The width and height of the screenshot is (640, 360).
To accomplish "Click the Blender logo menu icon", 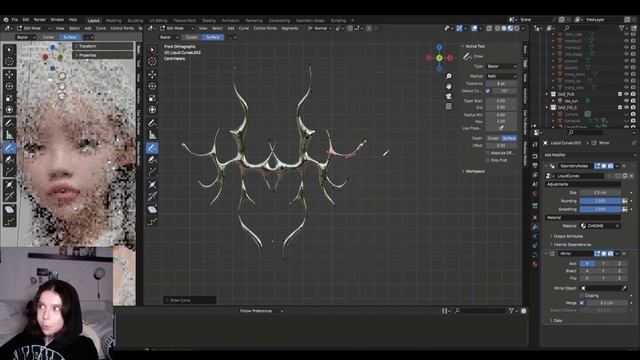I will (x=6, y=20).
